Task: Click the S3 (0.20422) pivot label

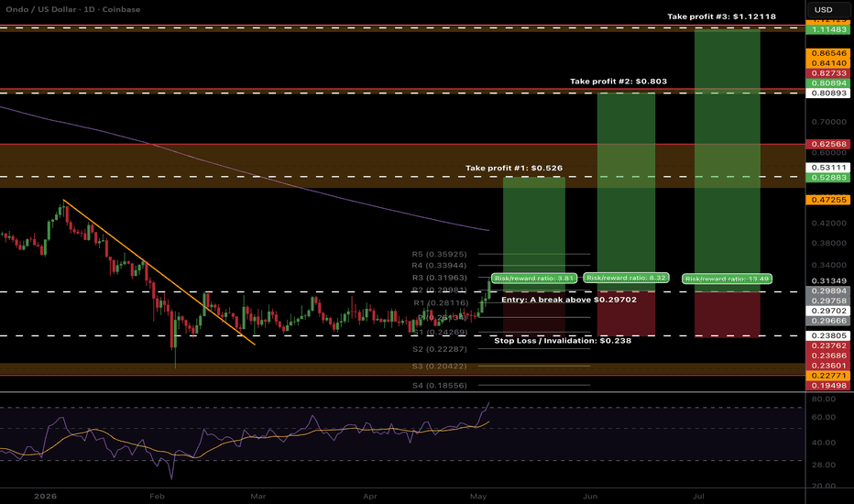Action: pos(439,367)
